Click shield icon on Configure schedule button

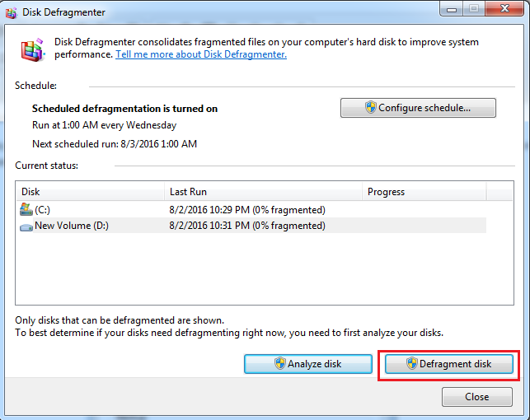click(x=370, y=108)
